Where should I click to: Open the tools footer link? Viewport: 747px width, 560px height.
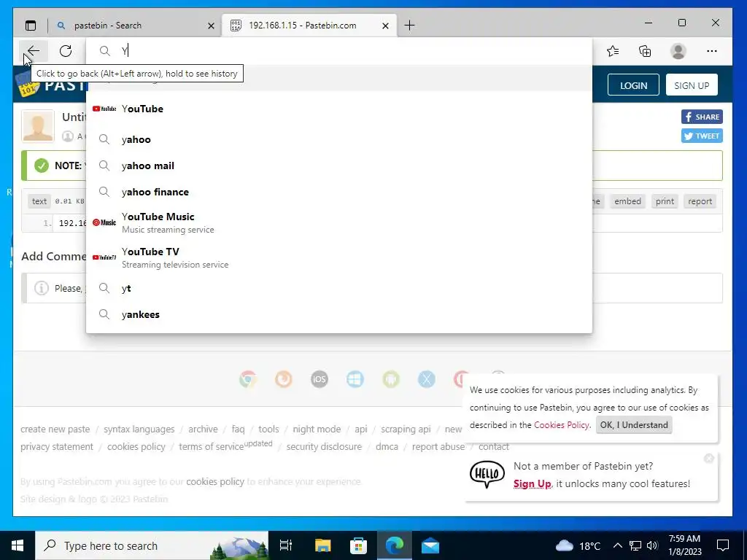click(x=268, y=429)
